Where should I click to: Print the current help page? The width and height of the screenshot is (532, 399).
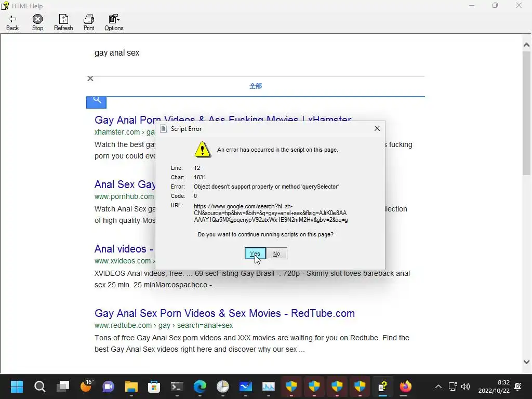pyautogui.click(x=89, y=23)
